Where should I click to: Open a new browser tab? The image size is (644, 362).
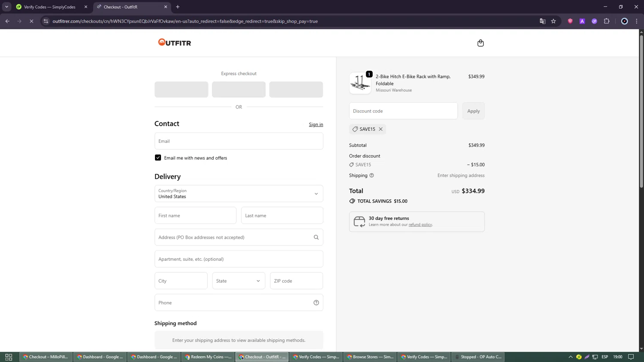click(x=178, y=7)
